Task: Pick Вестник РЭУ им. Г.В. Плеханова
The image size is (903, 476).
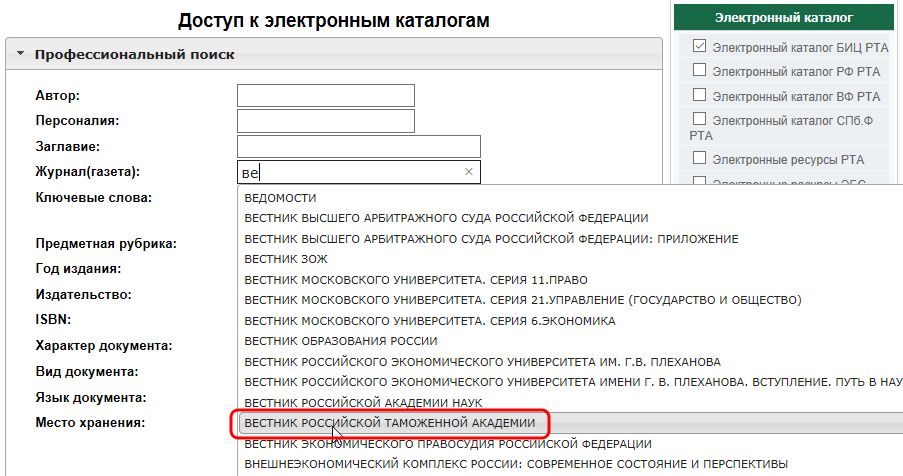Action: click(x=483, y=362)
